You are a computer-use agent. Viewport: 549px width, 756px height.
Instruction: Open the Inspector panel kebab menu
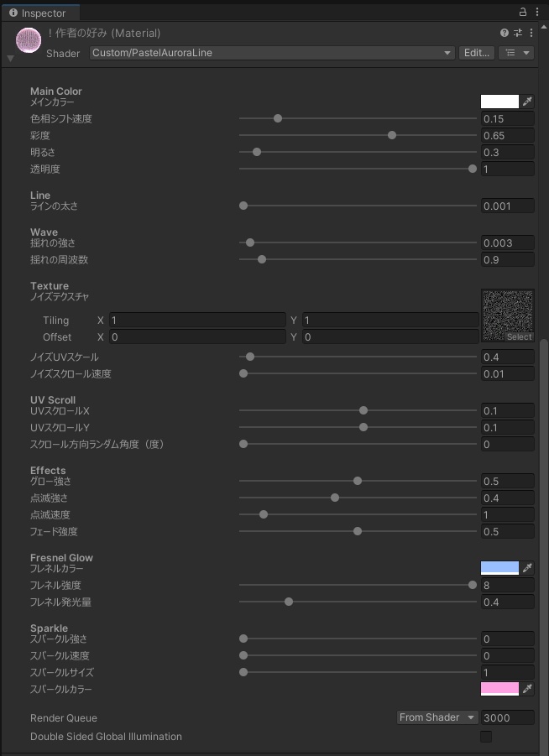[537, 12]
